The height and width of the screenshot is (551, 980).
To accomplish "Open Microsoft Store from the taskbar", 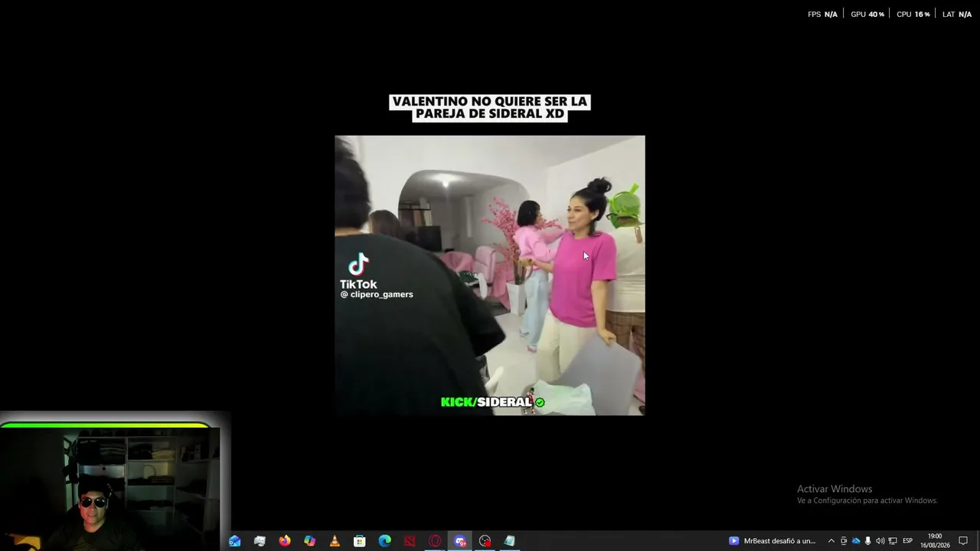I will click(x=360, y=541).
